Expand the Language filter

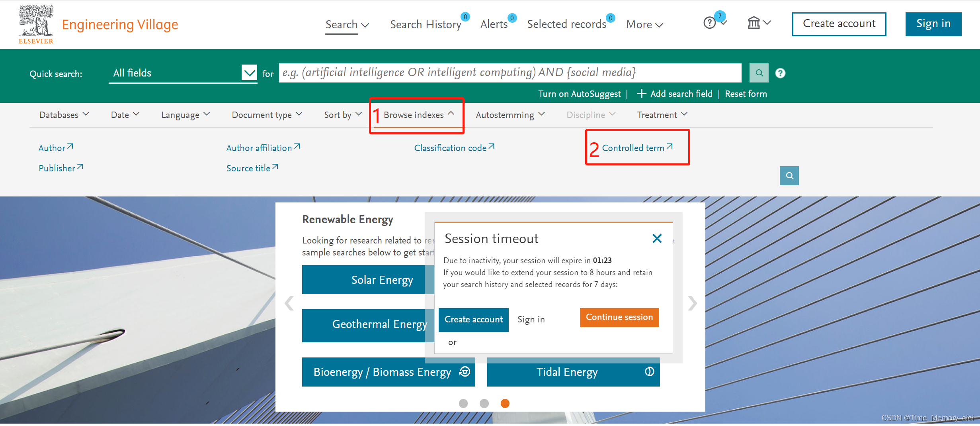(185, 115)
